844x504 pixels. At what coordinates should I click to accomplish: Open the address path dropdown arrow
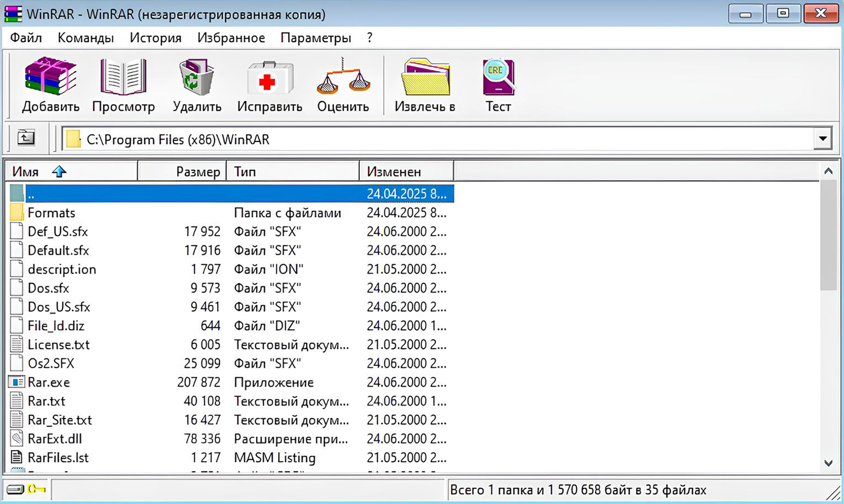point(822,139)
